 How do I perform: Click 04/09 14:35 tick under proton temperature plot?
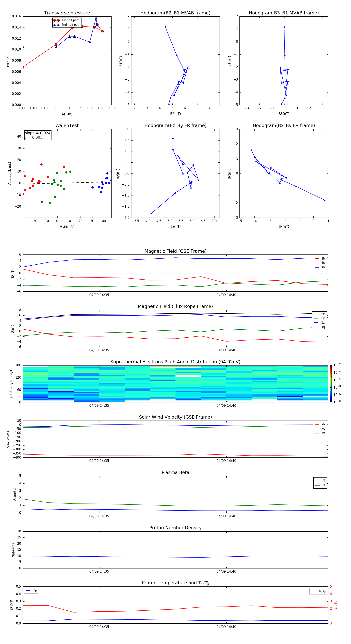[x=99, y=627]
